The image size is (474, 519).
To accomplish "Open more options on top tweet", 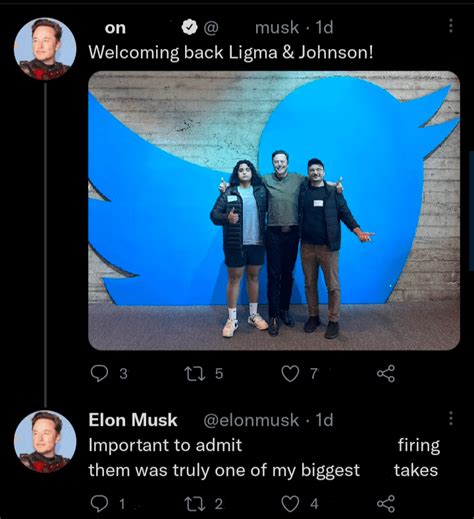I will click(x=451, y=26).
